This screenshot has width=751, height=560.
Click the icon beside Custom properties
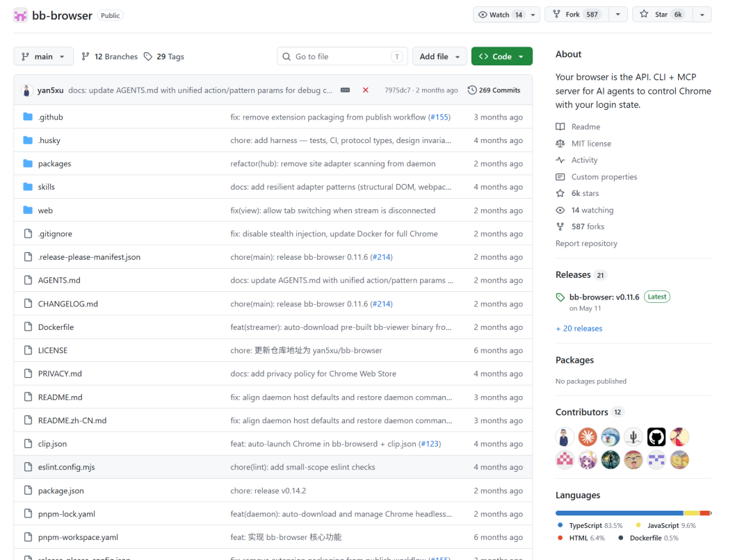560,176
